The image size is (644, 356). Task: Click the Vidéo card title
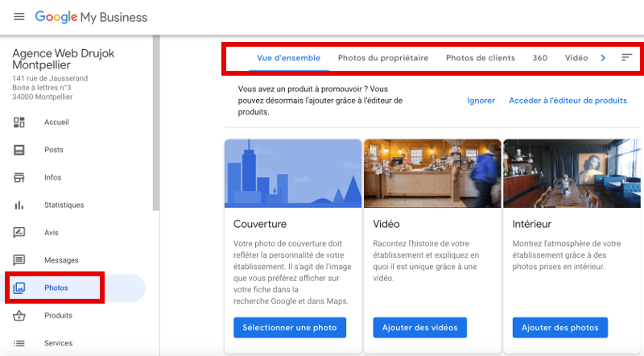coord(386,224)
